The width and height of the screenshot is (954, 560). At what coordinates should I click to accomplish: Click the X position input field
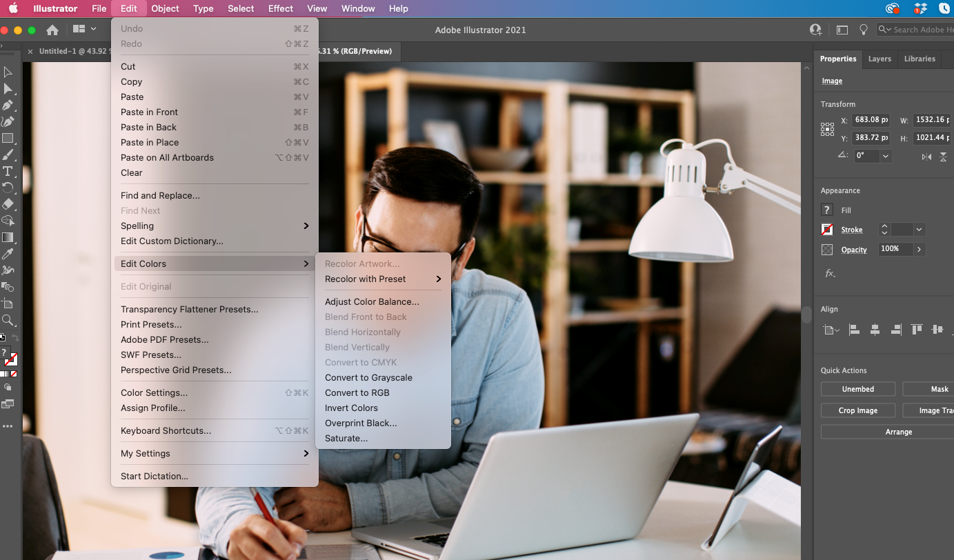[871, 120]
